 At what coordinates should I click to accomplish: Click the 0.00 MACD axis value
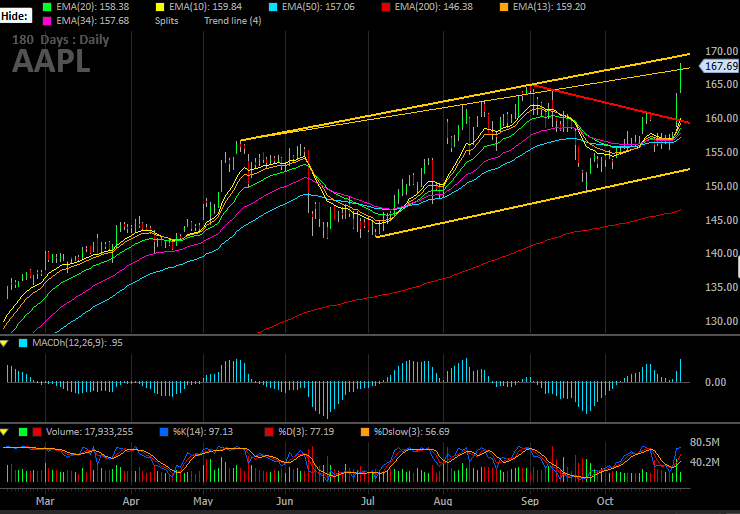click(x=715, y=382)
